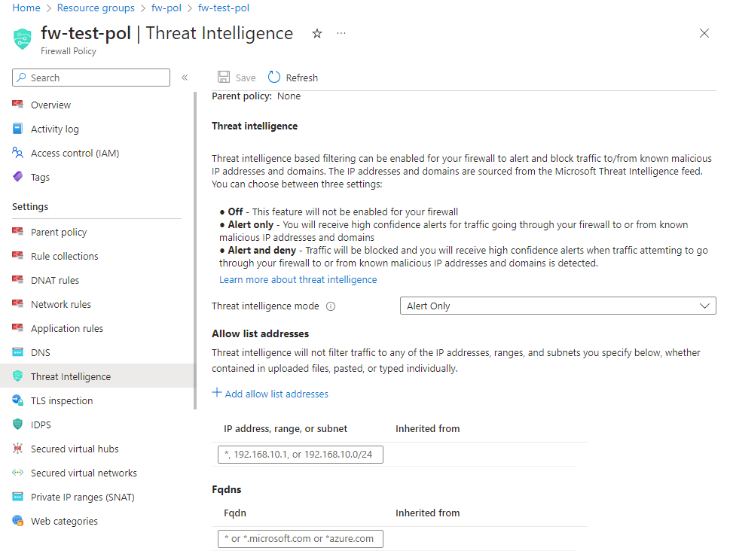Click the Overview icon in the sidebar
Screen dimensions: 730x560
(17, 104)
